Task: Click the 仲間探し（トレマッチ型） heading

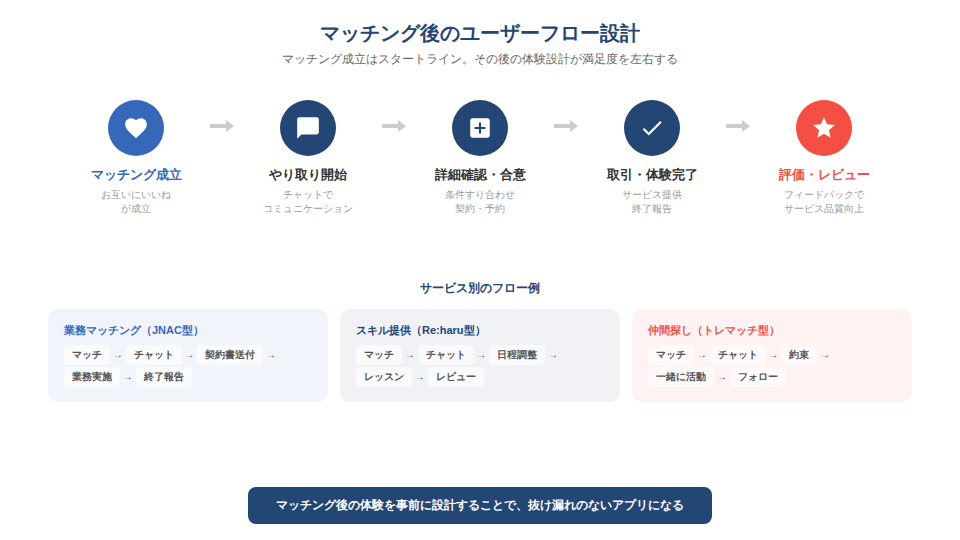Action: pos(713,330)
